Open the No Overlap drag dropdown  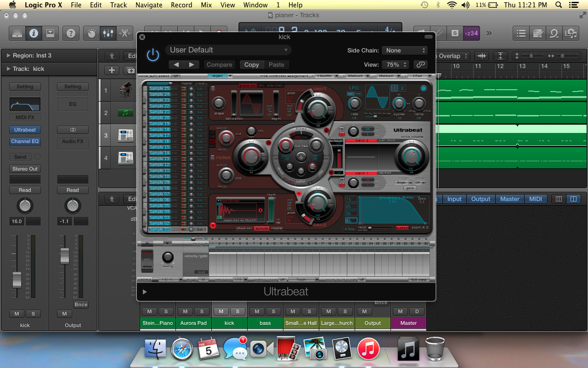pos(452,56)
